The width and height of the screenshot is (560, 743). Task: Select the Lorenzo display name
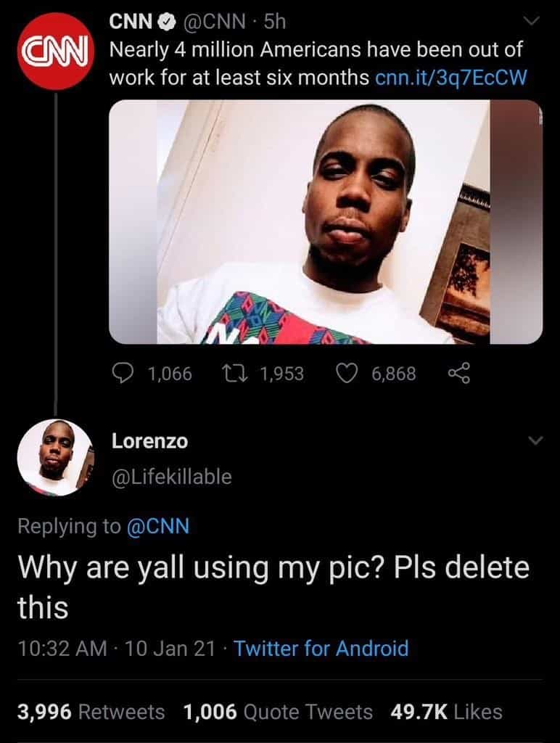[149, 440]
